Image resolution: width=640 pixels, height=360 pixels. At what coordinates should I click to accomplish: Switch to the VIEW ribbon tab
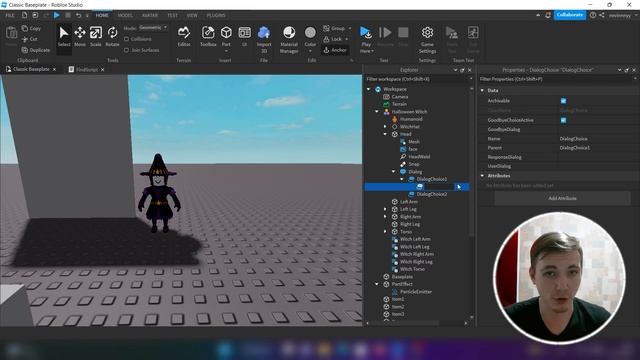pos(192,15)
